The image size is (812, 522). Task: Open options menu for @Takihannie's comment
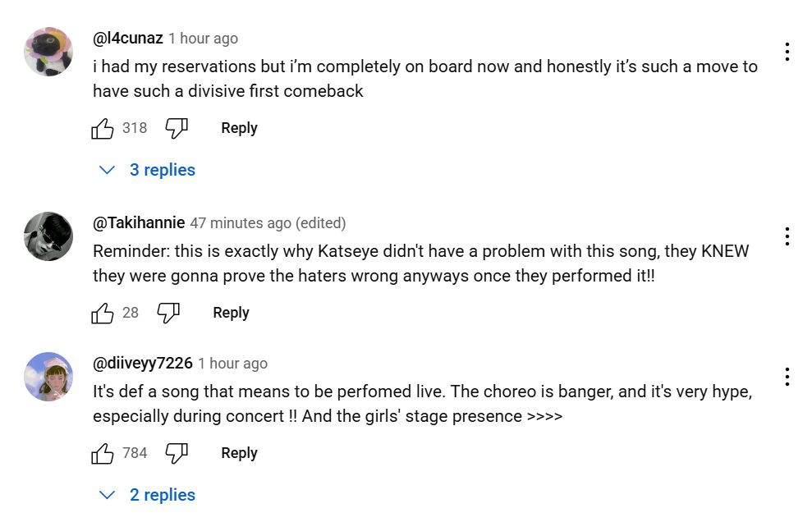pyautogui.click(x=787, y=236)
